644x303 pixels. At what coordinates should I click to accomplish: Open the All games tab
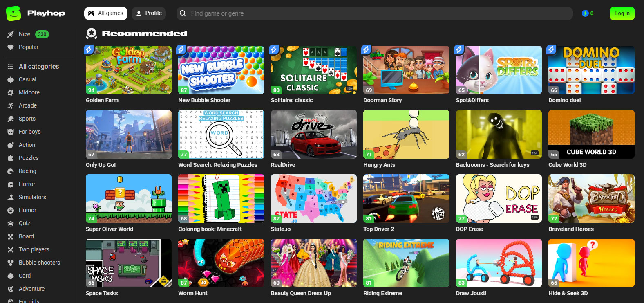click(106, 13)
